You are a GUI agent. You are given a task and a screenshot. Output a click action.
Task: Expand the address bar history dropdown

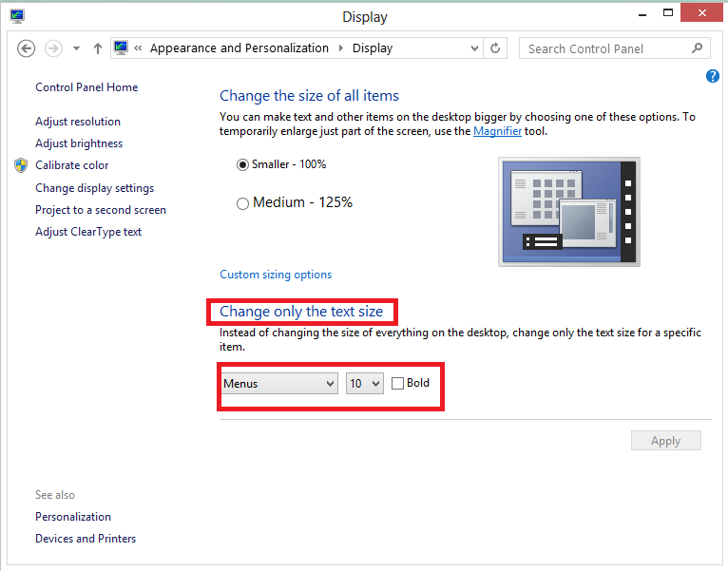tap(475, 48)
